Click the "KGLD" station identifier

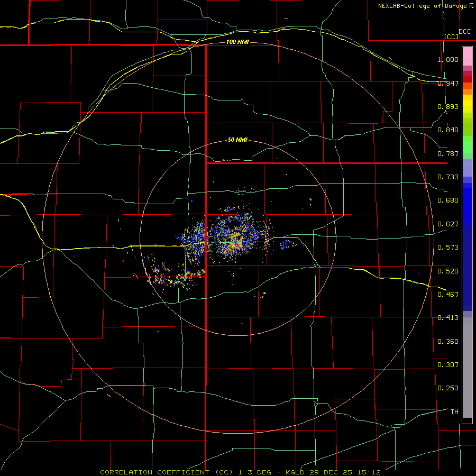click(x=295, y=472)
